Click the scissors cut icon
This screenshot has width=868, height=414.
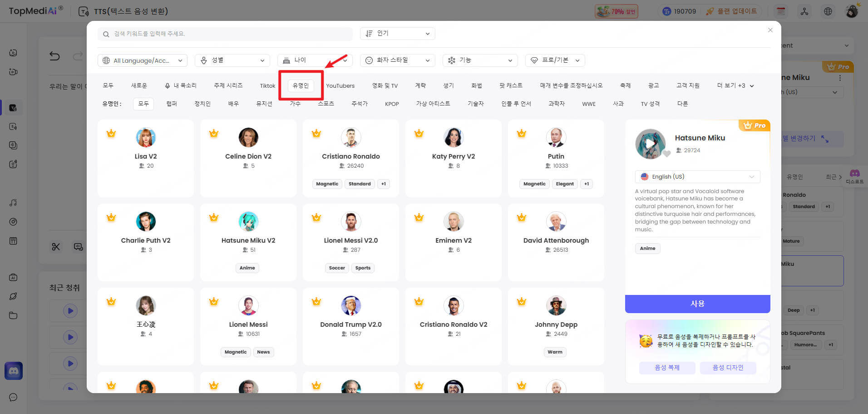(56, 247)
